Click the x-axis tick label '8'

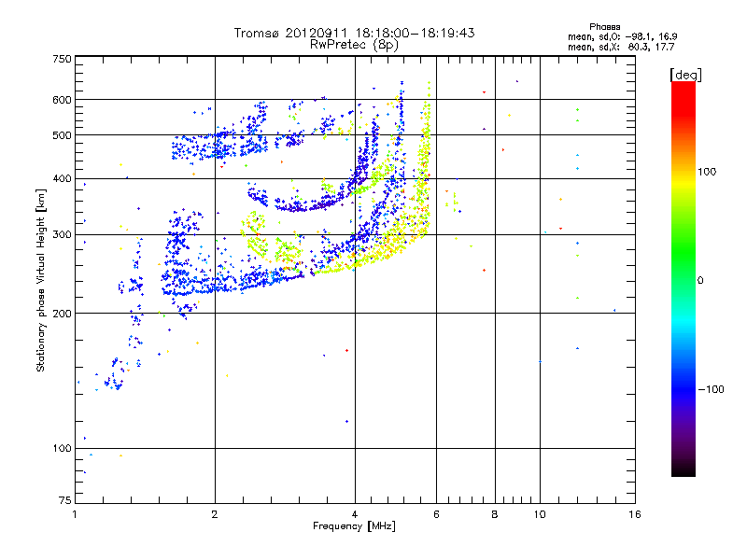click(495, 514)
